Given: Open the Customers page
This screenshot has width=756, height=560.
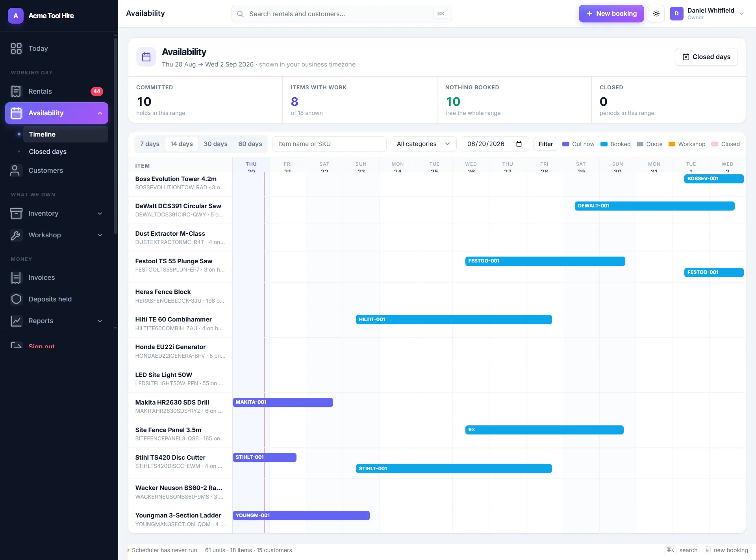Looking at the screenshot, I should (57, 170).
